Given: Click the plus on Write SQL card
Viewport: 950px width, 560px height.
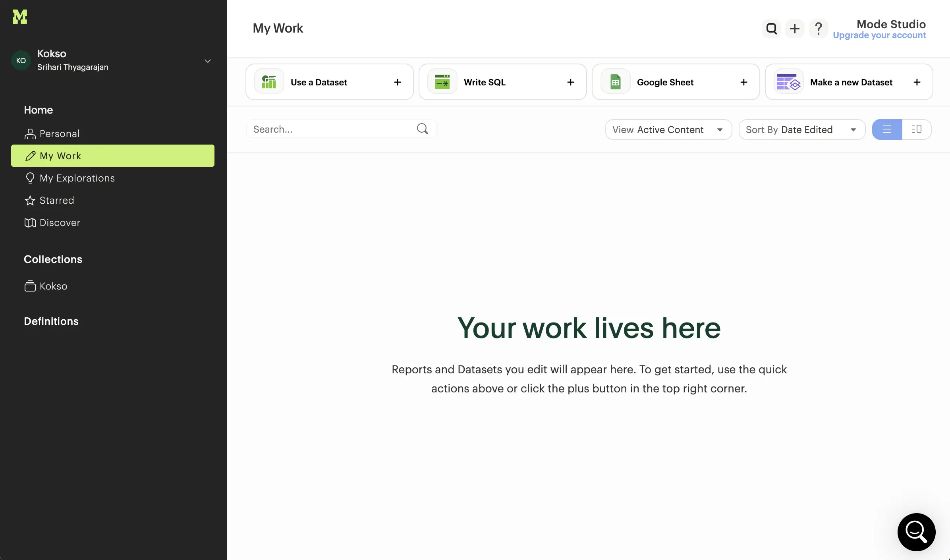Looking at the screenshot, I should click(x=571, y=82).
